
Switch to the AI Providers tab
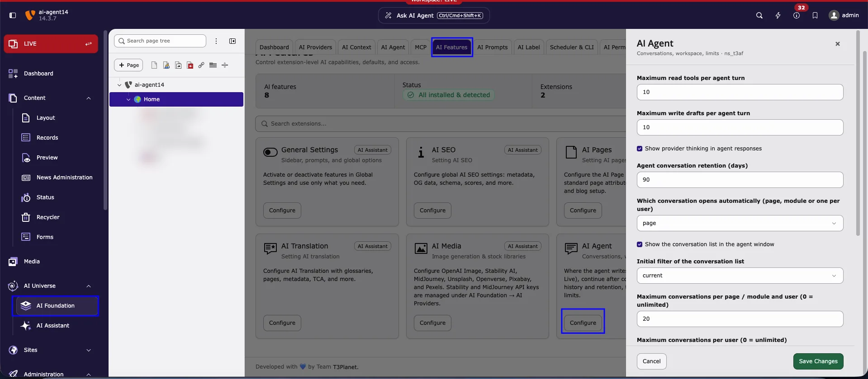tap(315, 47)
